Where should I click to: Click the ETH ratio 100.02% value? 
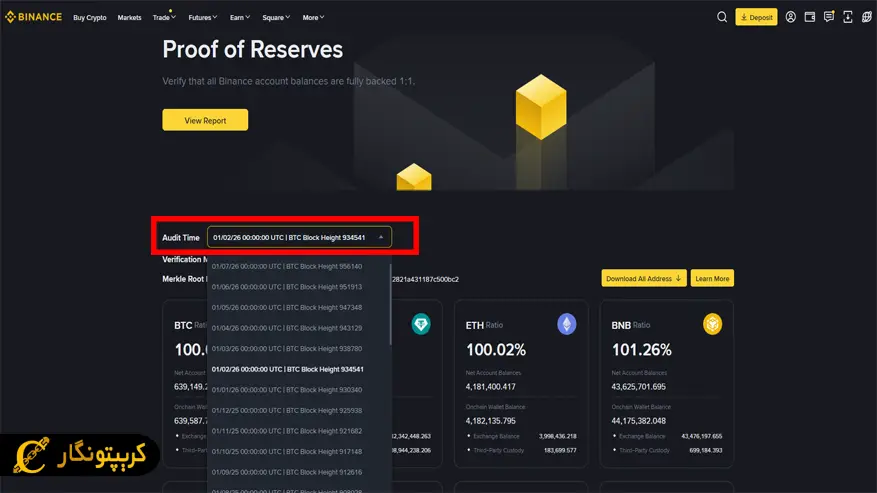[x=496, y=350]
